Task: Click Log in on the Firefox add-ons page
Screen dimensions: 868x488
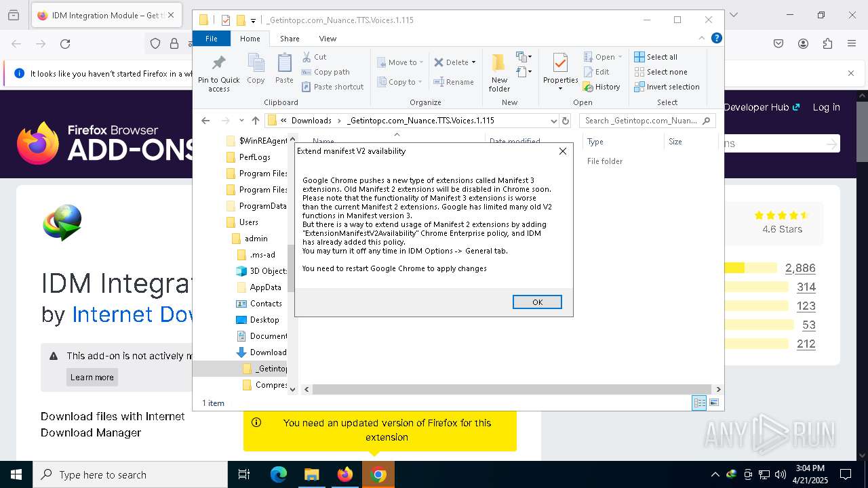Action: [x=826, y=107]
